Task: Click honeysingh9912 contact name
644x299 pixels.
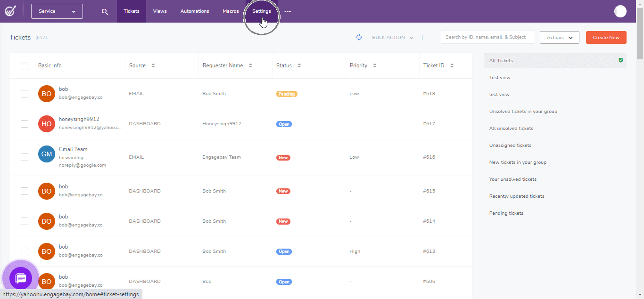Action: click(x=79, y=119)
